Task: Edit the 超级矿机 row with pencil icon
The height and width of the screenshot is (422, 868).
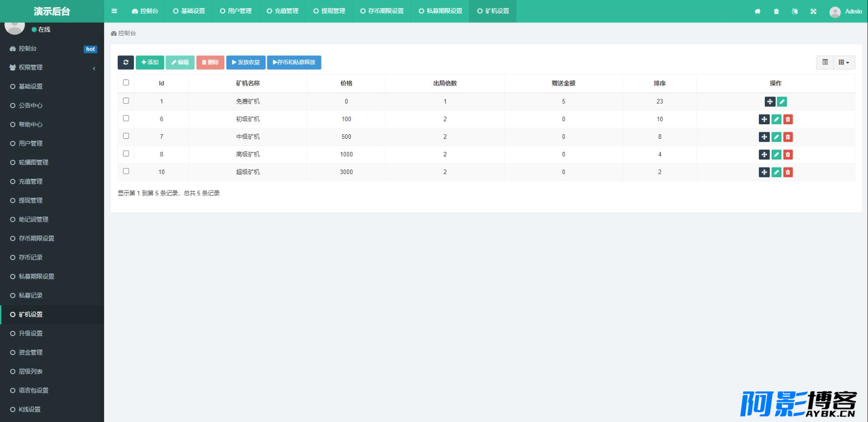Action: (x=776, y=172)
